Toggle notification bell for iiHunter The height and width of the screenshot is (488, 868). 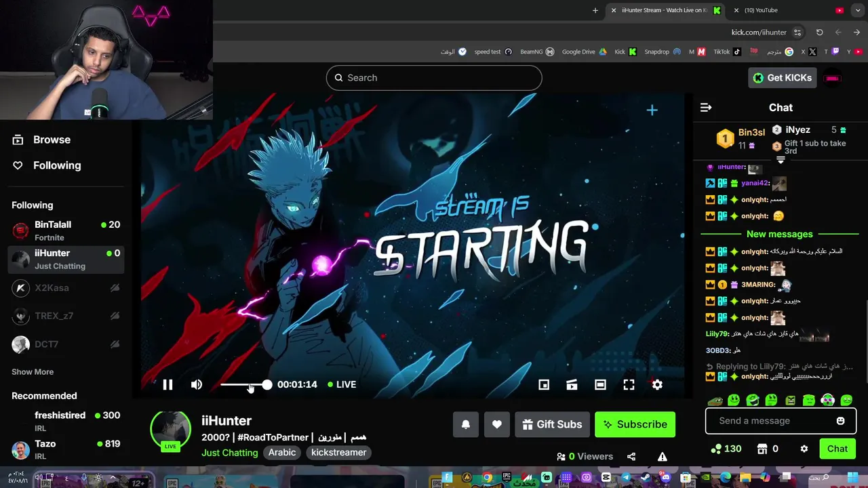click(x=465, y=424)
